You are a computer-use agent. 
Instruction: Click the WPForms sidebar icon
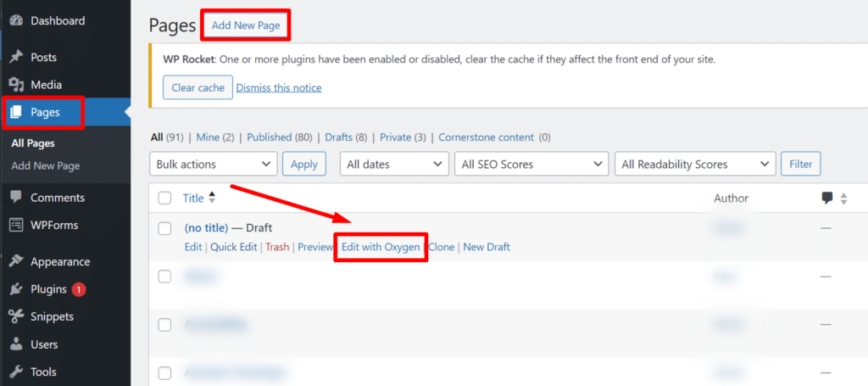click(x=15, y=225)
